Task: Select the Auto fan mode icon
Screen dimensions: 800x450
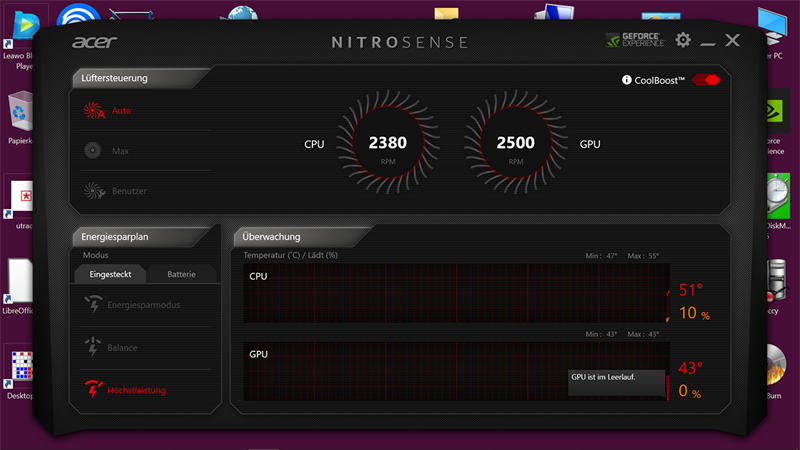Action: point(93,111)
